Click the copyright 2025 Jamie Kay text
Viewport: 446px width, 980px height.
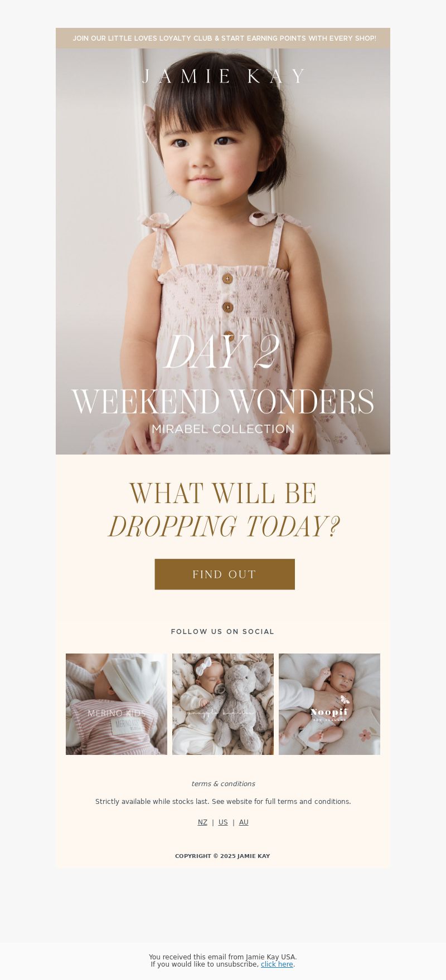[x=222, y=856]
